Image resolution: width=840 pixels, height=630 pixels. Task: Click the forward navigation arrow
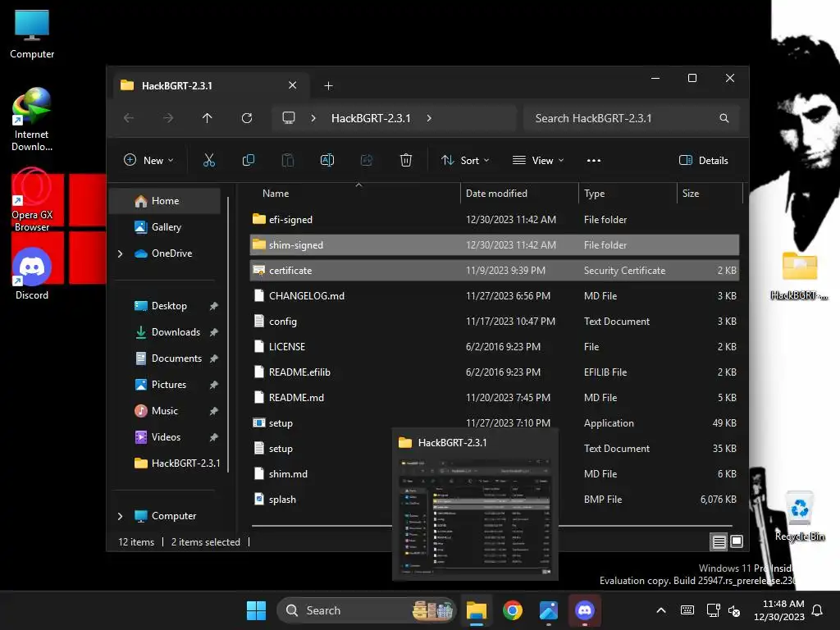point(168,118)
